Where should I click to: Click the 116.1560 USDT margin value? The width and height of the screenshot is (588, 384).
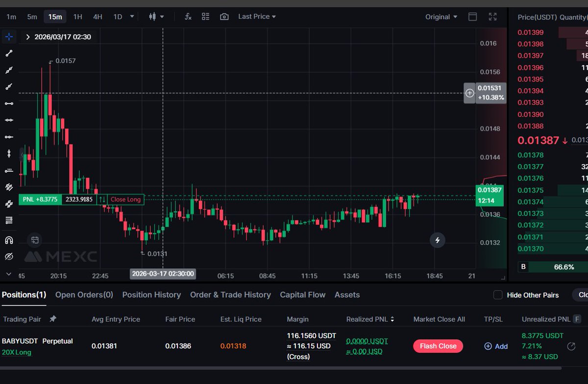pos(311,336)
